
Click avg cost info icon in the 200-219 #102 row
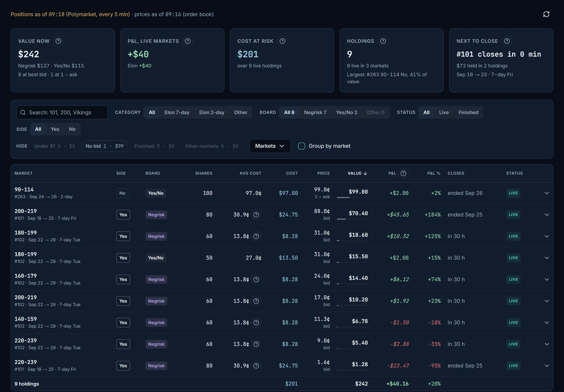coord(256,301)
